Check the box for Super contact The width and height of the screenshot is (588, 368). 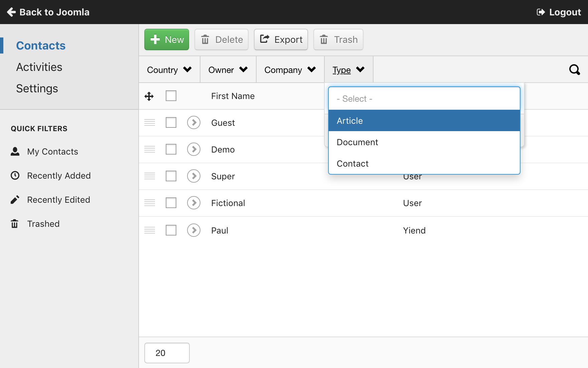click(x=171, y=176)
